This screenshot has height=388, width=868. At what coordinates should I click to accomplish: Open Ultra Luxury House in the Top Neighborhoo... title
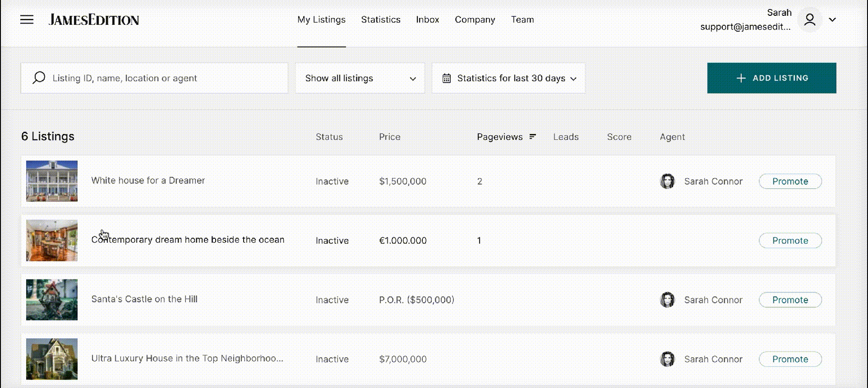[x=187, y=358]
